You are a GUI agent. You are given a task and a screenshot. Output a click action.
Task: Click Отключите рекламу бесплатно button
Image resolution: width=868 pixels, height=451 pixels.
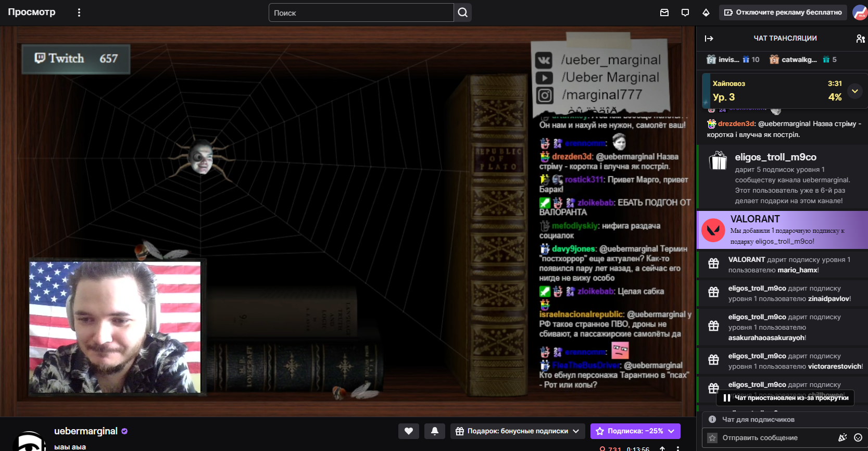tap(783, 12)
